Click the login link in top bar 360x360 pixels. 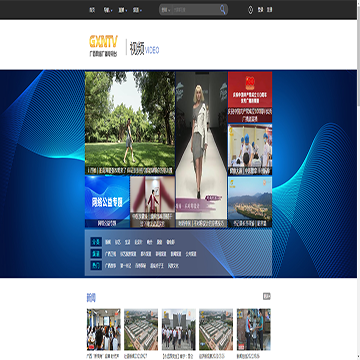(261, 10)
